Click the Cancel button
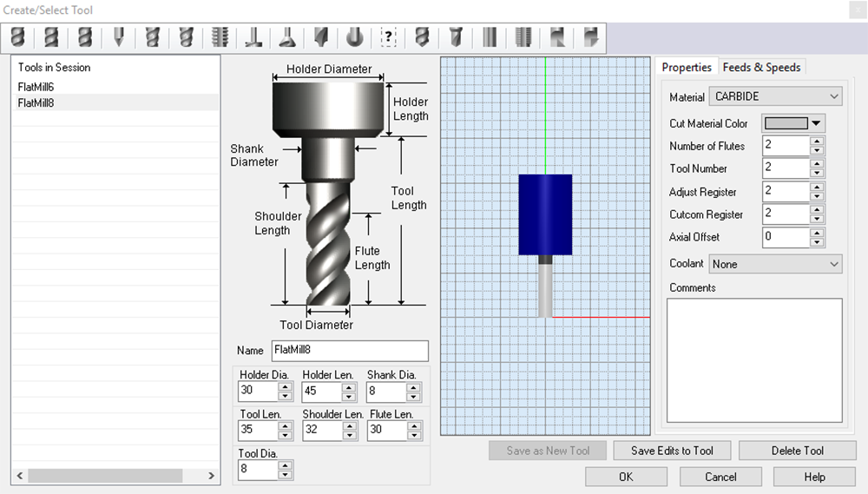868x494 pixels. click(x=720, y=477)
